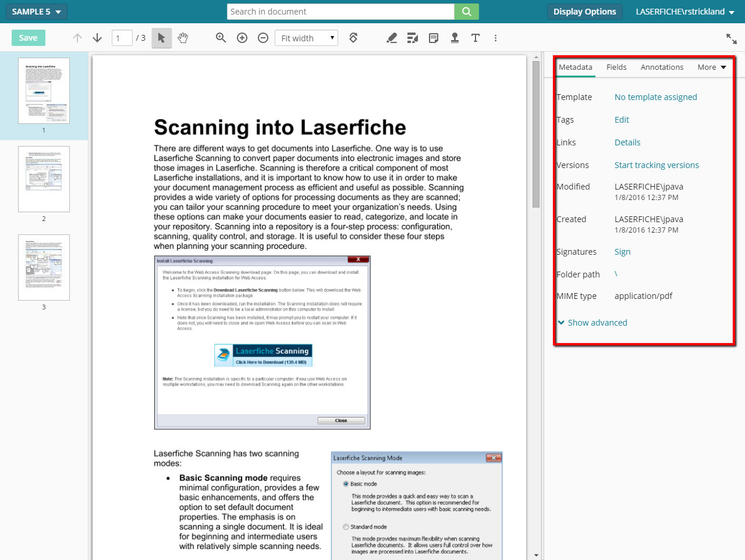Zoom in with the plus icon
The width and height of the screenshot is (745, 560).
pos(242,38)
